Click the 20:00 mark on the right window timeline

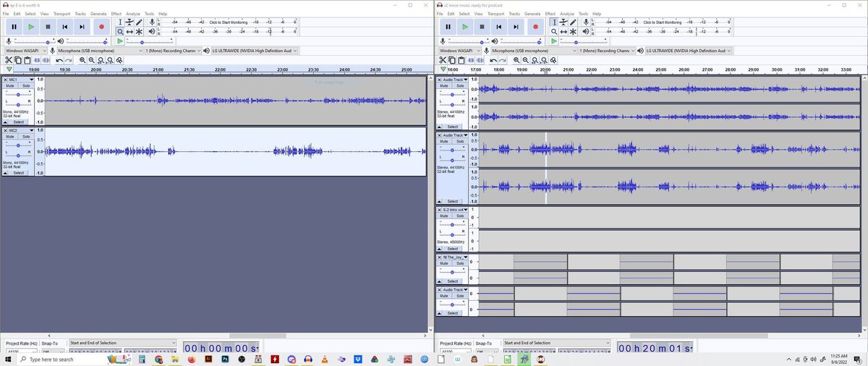[545, 69]
